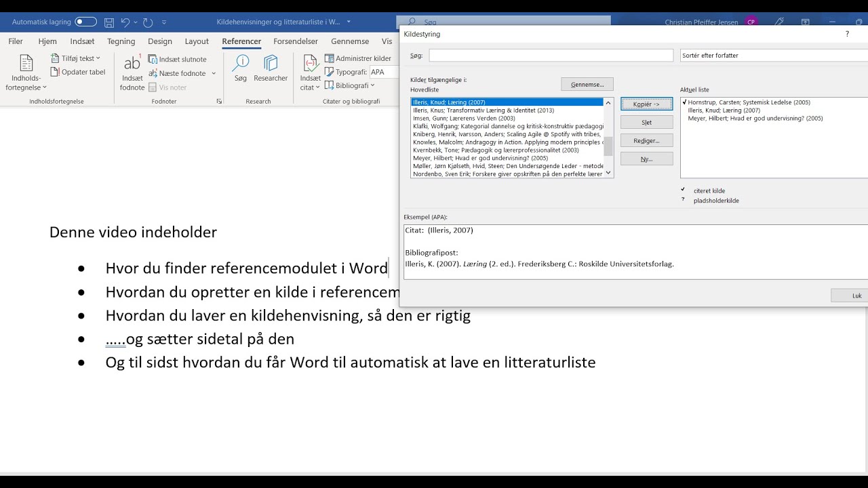
Task: Click the Tilføj tekst icon
Action: click(x=55, y=58)
